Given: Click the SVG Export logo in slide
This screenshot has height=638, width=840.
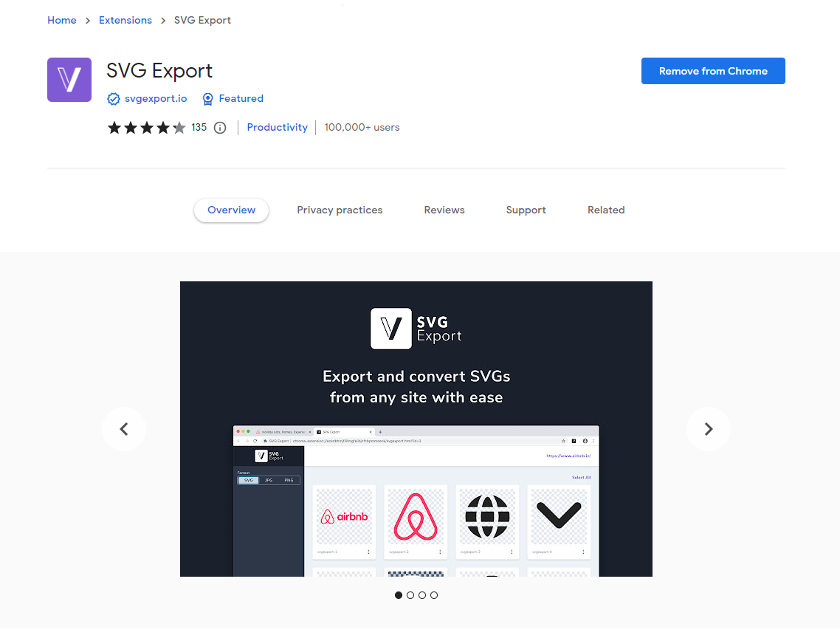Looking at the screenshot, I should click(416, 328).
